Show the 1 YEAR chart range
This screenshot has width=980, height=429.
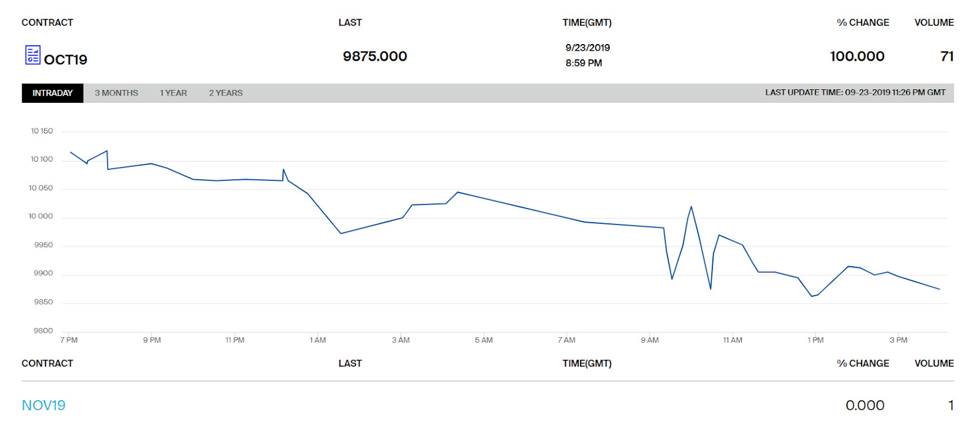[173, 93]
